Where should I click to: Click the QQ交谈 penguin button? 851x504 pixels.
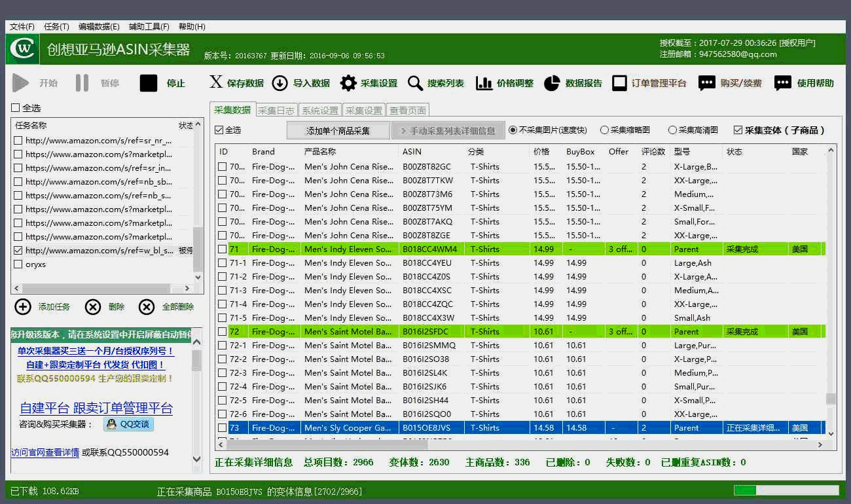coord(128,424)
